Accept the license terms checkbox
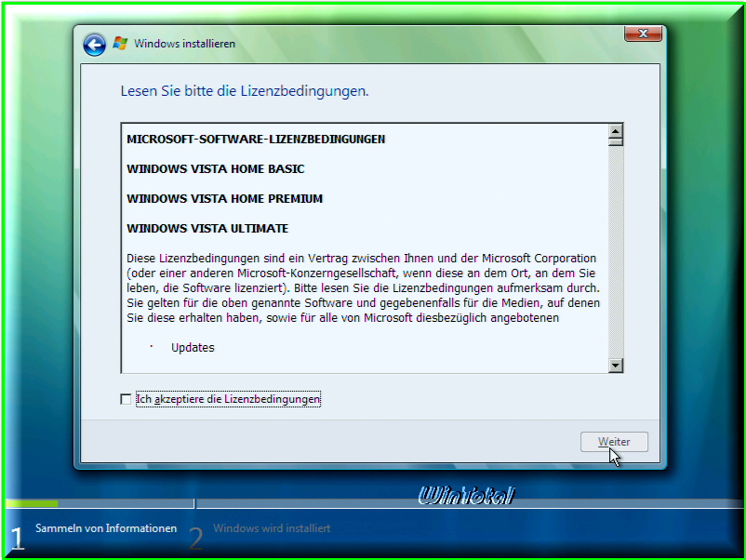Screen dimensions: 746x560 click(x=126, y=399)
